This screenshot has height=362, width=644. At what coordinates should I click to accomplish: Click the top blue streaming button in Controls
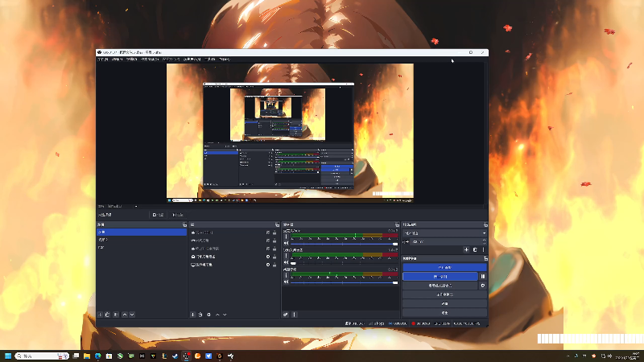click(x=444, y=267)
